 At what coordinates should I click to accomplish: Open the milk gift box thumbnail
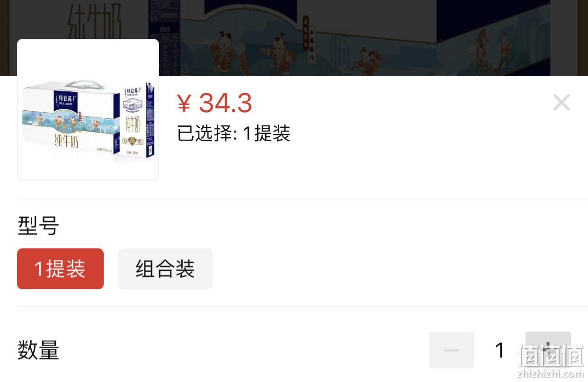click(x=88, y=109)
